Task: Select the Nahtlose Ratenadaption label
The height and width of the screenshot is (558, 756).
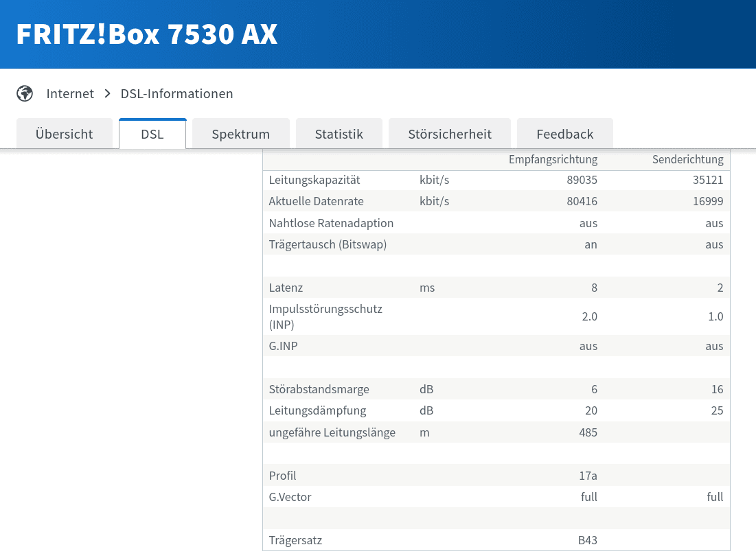Action: (331, 223)
